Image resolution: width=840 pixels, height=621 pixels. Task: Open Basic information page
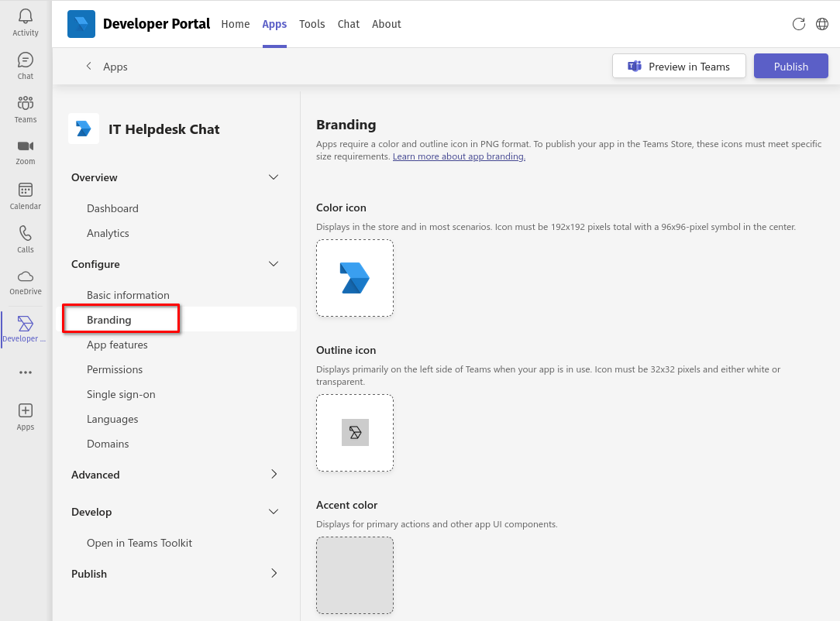point(128,296)
